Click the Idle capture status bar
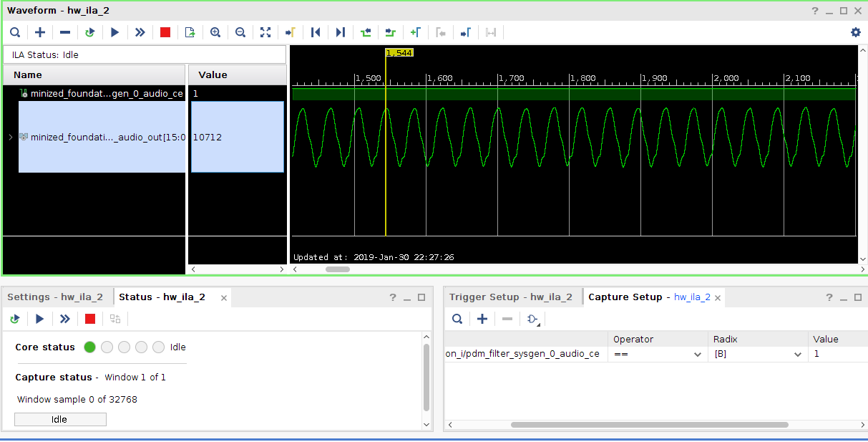The width and height of the screenshot is (868, 442). coord(60,420)
